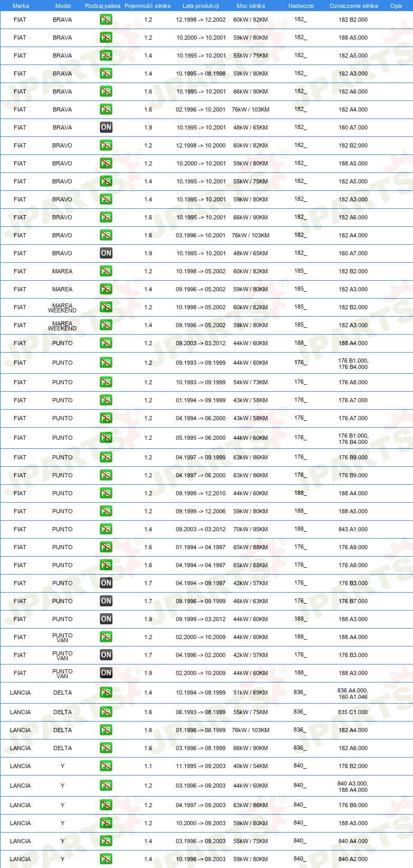This screenshot has height=868, width=413.
Task: Click the Marka column header
Action: (x=21, y=6)
